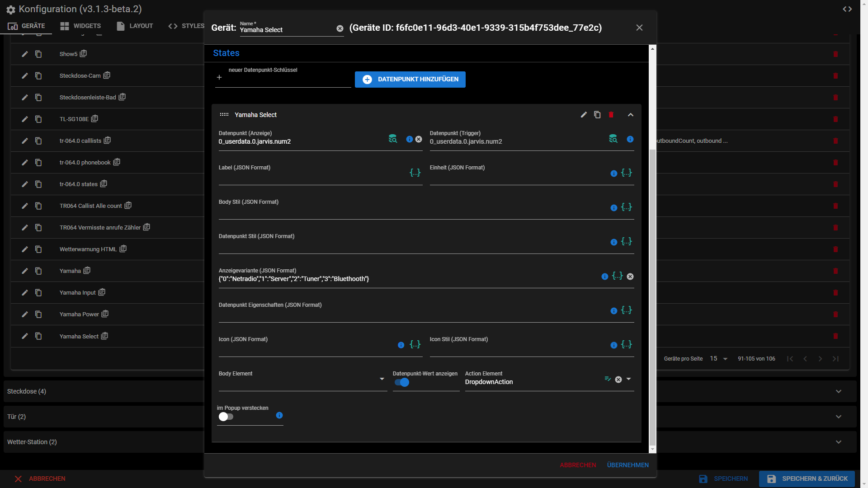Toggle im Popup verstecken switch

(x=226, y=417)
